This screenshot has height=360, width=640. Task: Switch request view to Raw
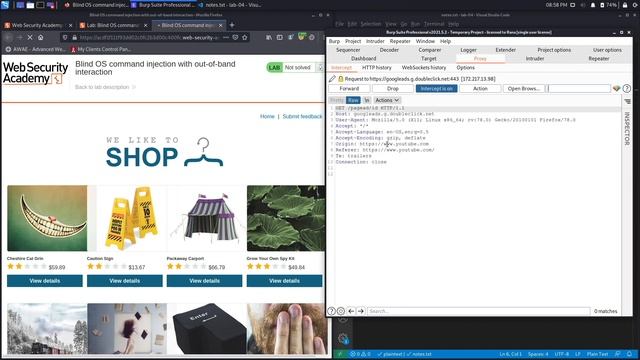[x=353, y=100]
